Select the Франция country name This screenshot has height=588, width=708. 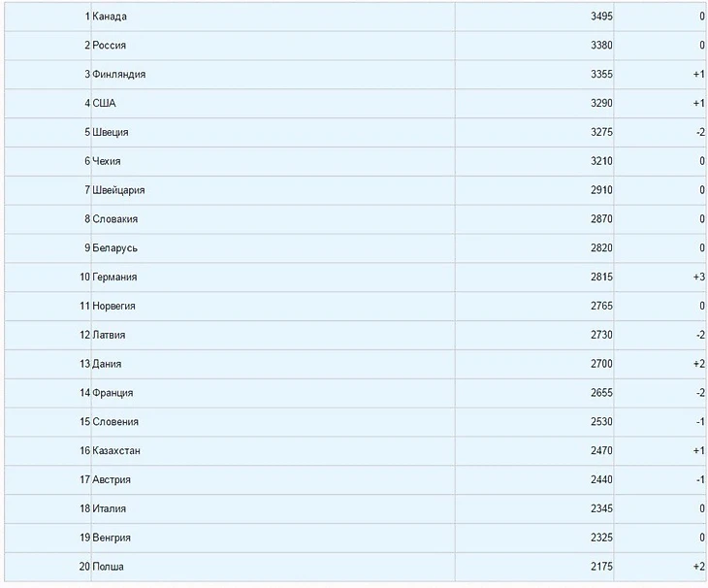click(113, 392)
